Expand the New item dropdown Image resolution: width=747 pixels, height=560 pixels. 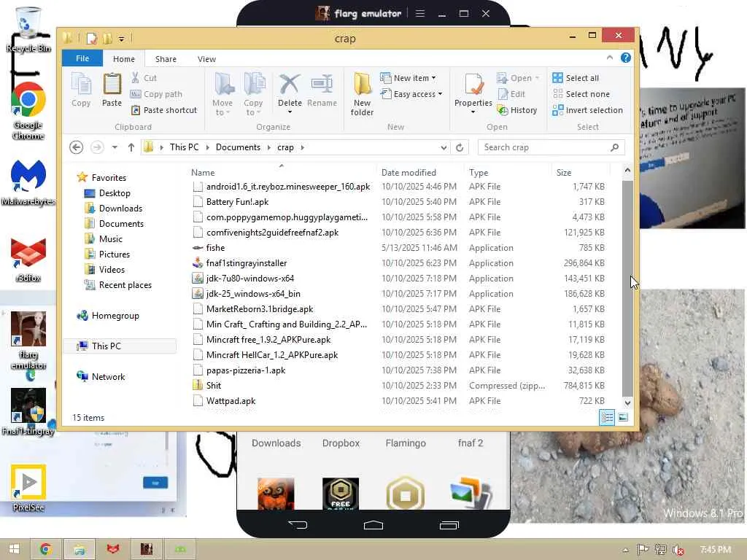click(x=433, y=78)
